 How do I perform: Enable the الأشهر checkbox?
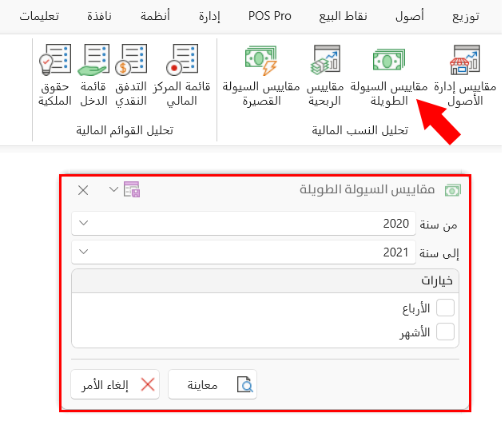pyautogui.click(x=445, y=332)
